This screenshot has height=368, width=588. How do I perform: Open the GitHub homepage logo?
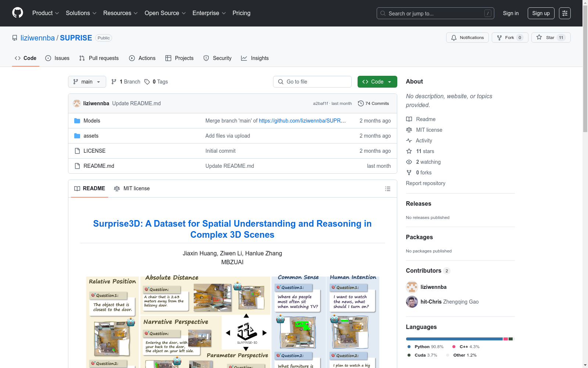tap(18, 13)
